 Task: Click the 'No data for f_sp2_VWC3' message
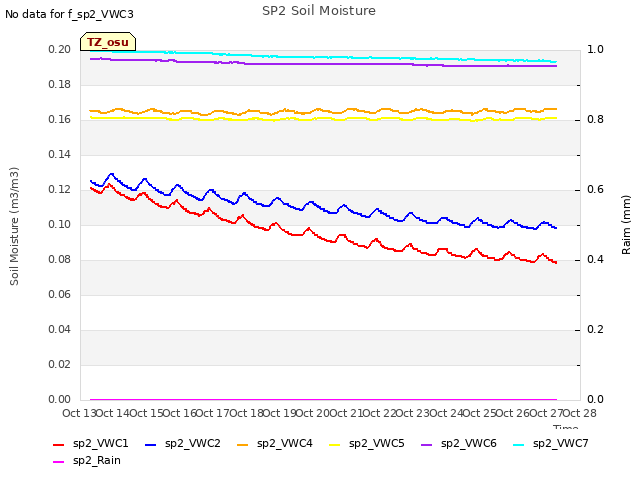[x=69, y=14]
